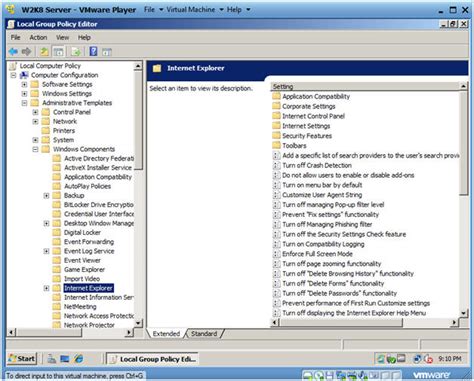Open the Security Features folder
Image resolution: width=474 pixels, height=381 pixels.
tap(307, 136)
